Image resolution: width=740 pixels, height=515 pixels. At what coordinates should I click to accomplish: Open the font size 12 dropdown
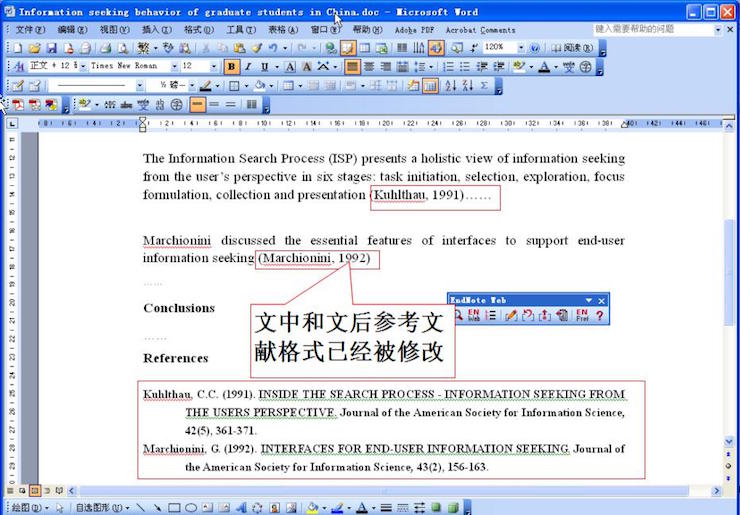215,67
